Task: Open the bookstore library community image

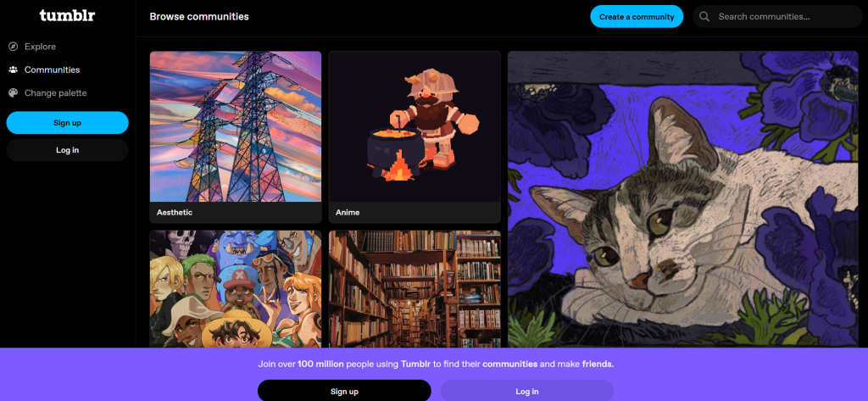Action: [x=415, y=289]
